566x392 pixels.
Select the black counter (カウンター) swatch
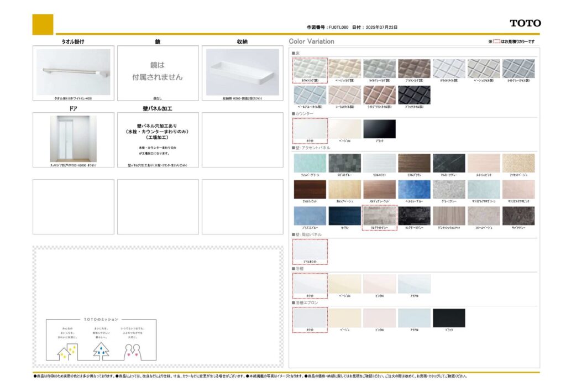[x=379, y=129]
